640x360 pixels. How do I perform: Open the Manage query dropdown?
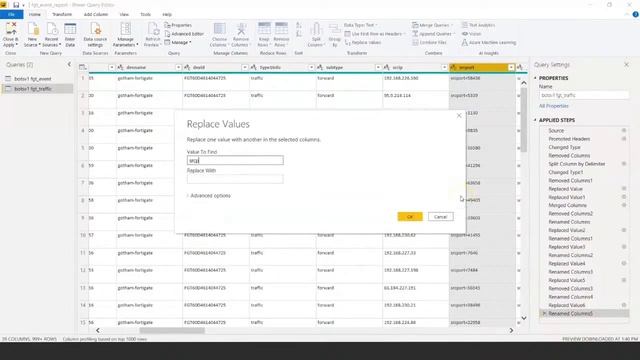(178, 42)
